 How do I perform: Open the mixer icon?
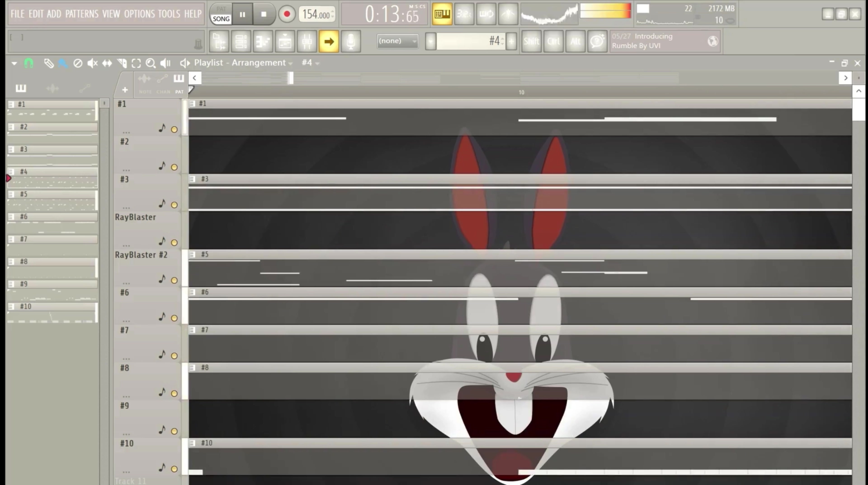pyautogui.click(x=307, y=41)
